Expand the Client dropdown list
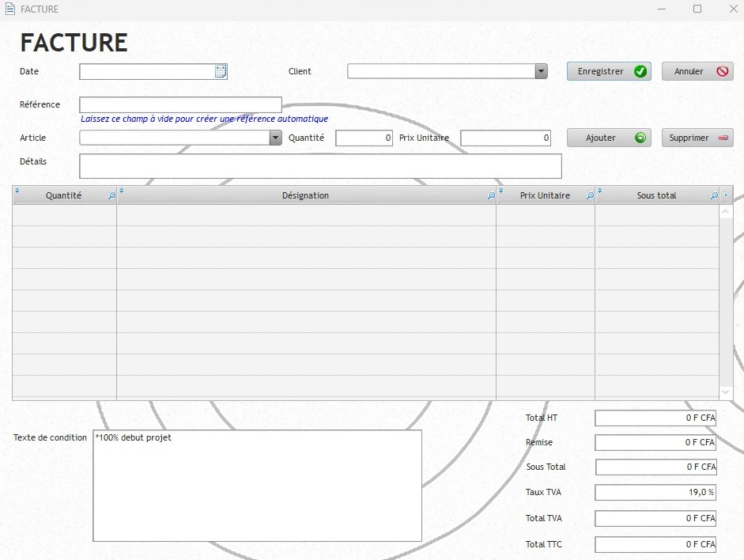 (541, 72)
